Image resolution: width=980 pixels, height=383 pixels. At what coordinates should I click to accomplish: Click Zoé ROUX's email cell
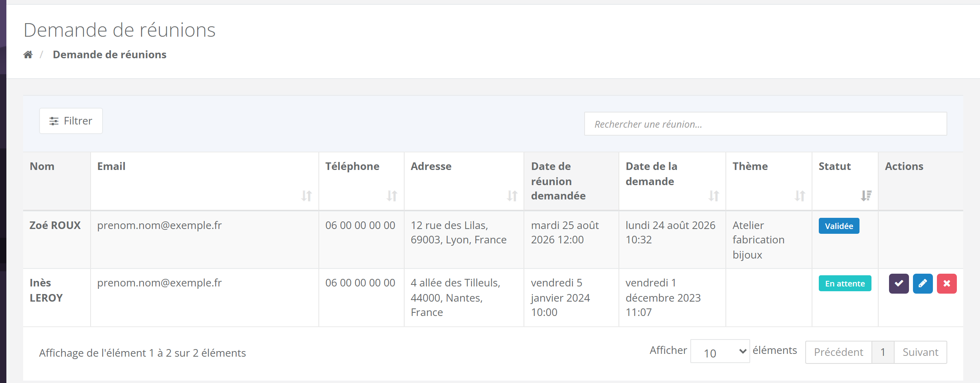click(x=205, y=240)
